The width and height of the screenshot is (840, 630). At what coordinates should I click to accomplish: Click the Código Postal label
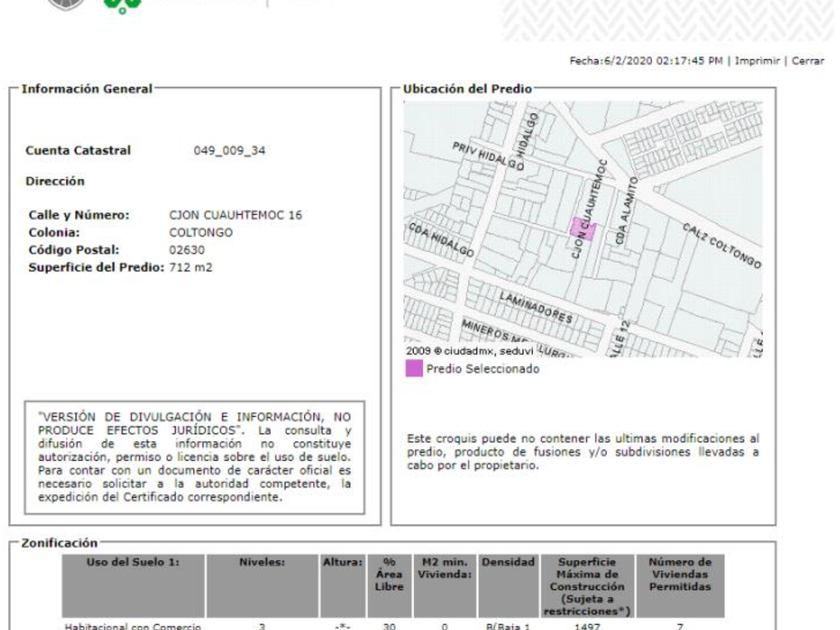click(74, 250)
